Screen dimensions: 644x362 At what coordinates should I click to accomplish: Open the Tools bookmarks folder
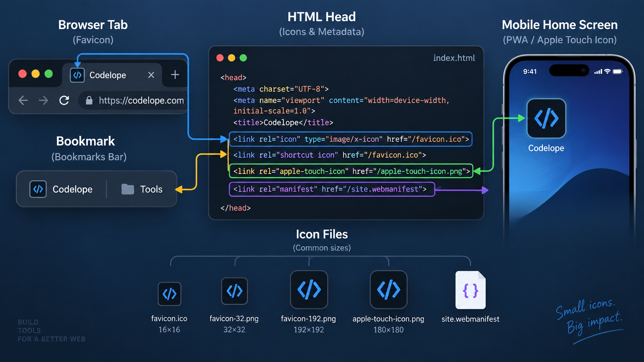coord(142,189)
